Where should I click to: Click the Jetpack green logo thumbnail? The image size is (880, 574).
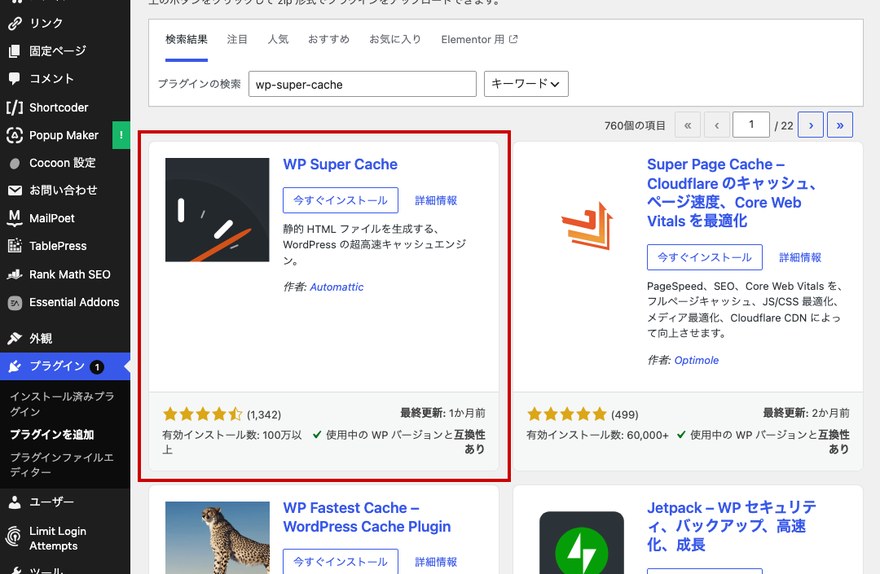(581, 543)
